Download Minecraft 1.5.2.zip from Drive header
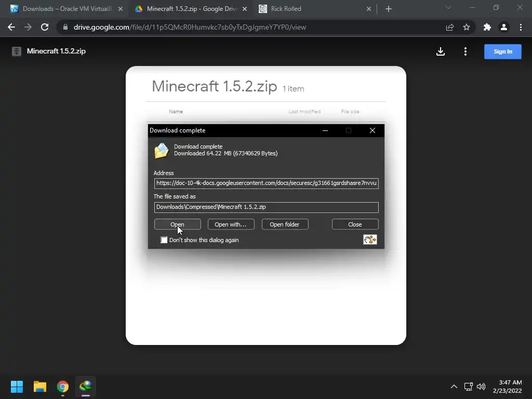This screenshot has height=399, width=532. click(x=441, y=51)
